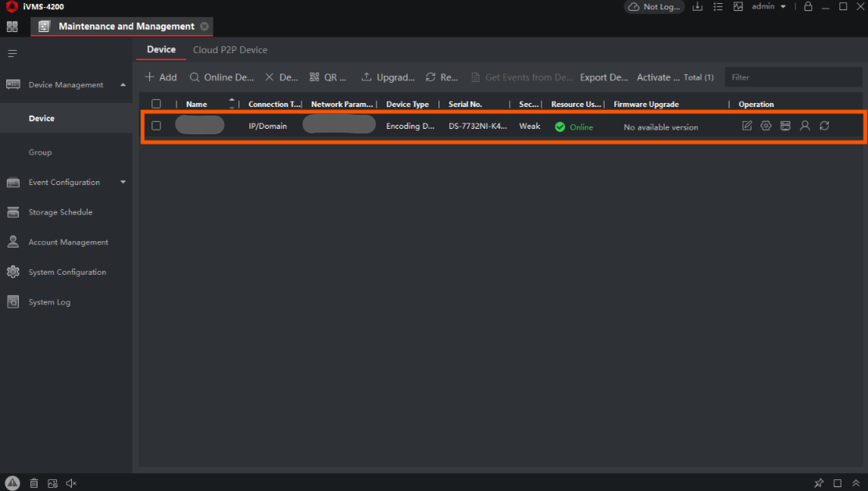Image resolution: width=868 pixels, height=491 pixels.
Task: Click the Serial No. column header
Action: [x=465, y=104]
